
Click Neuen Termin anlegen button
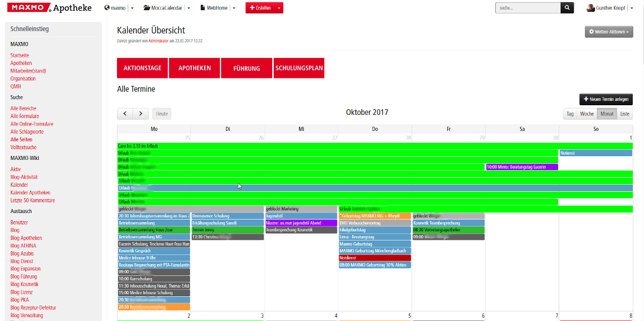606,99
